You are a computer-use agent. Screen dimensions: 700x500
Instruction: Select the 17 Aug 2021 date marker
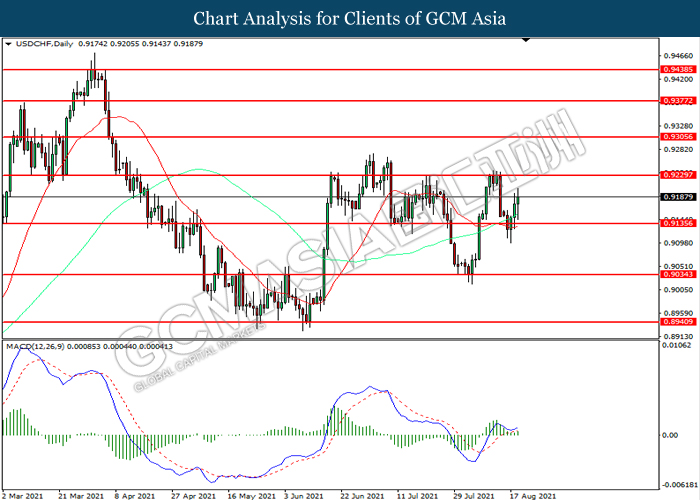pyautogui.click(x=533, y=496)
